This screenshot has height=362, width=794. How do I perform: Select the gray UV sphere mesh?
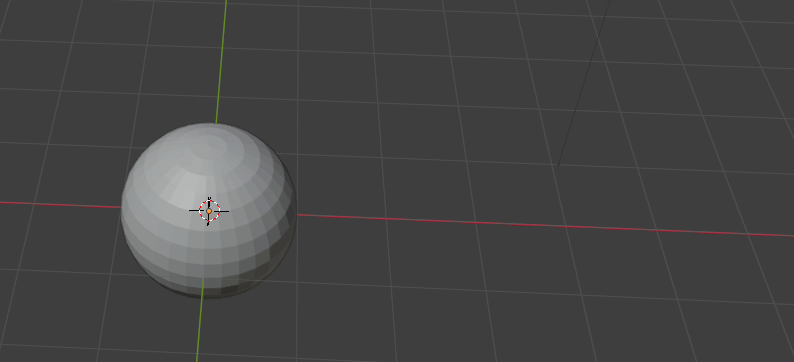208,210
